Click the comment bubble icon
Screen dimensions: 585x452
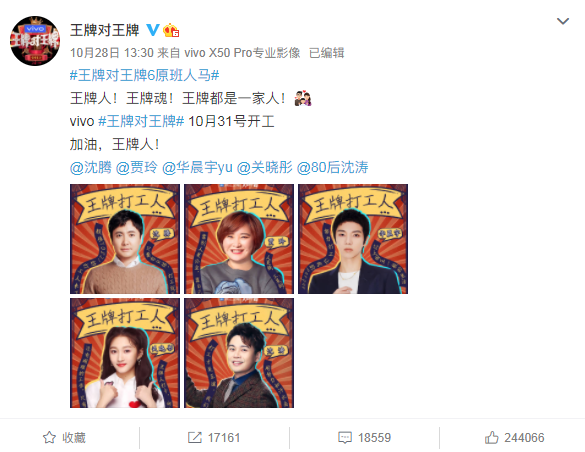[x=345, y=437]
